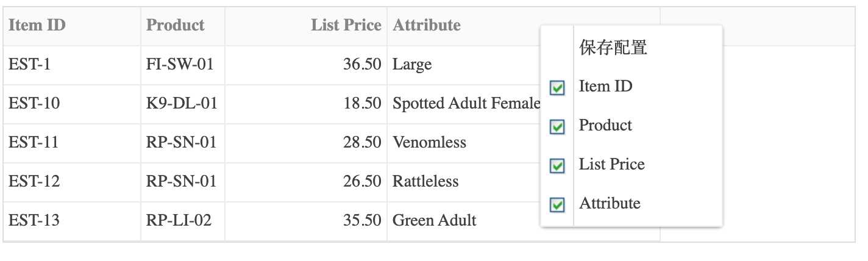Select the EST-12 row cell
The image size is (868, 261).
point(72,182)
